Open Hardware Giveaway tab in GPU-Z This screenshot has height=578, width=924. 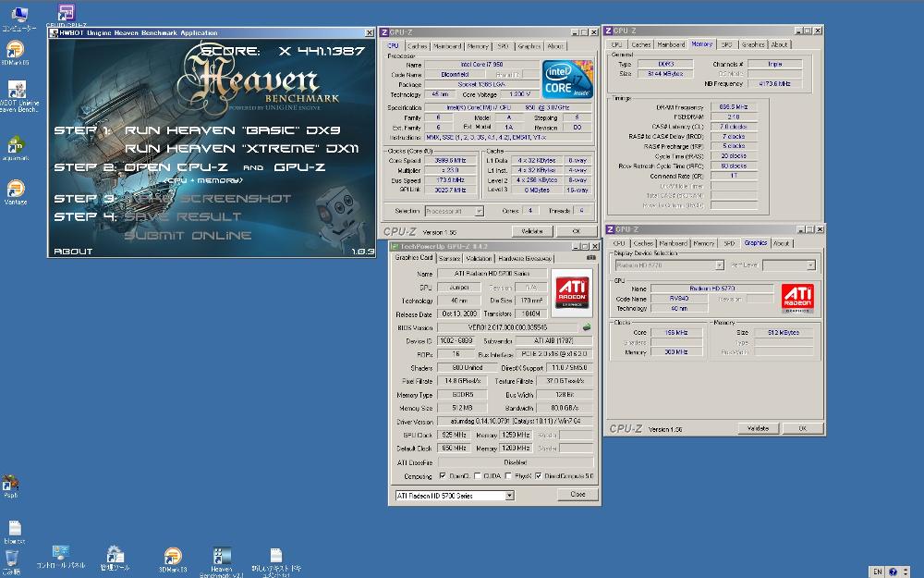525,258
